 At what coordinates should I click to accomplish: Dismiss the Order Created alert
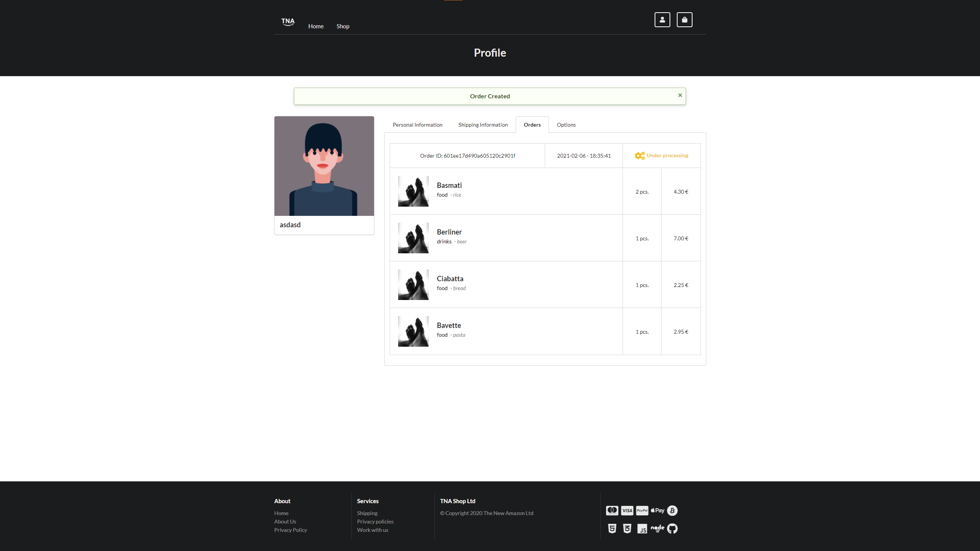click(x=680, y=95)
